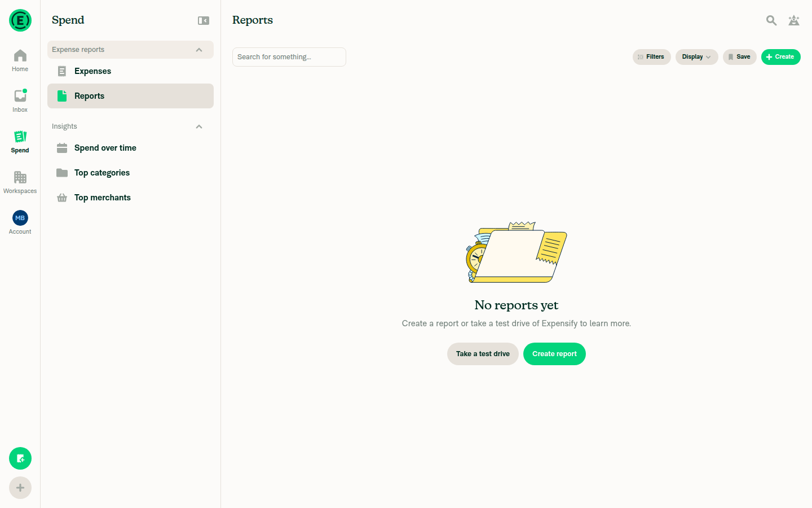Open the MB Account avatar

(x=20, y=218)
